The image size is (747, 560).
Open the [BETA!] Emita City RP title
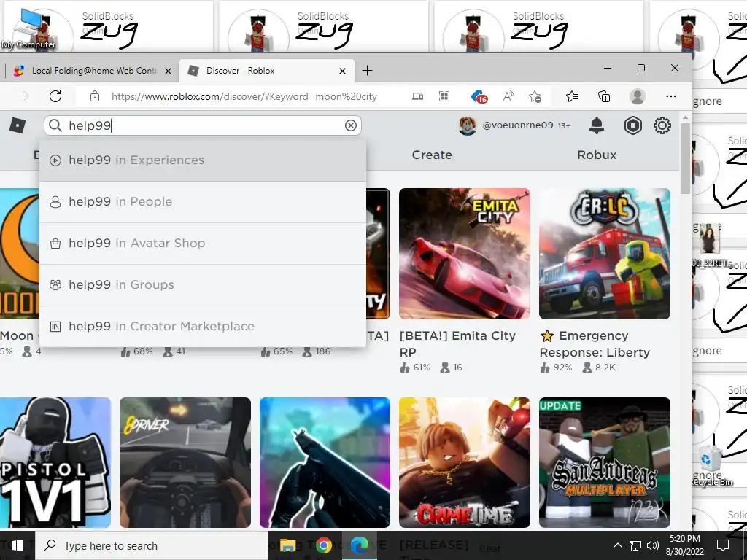[x=457, y=344]
